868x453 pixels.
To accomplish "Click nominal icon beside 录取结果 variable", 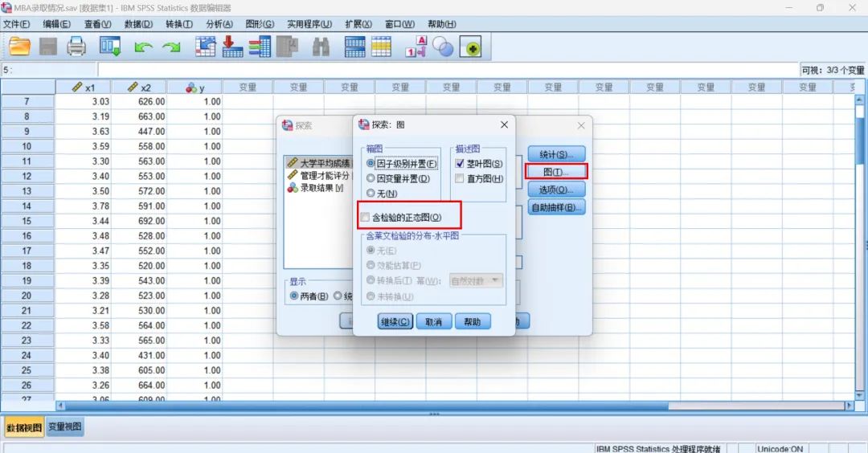I will click(293, 188).
